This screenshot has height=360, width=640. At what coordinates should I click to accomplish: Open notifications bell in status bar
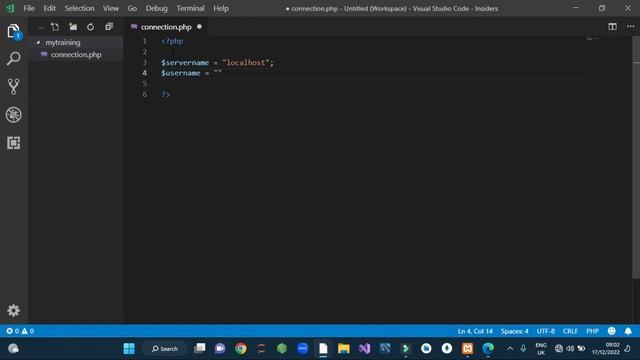tap(628, 331)
